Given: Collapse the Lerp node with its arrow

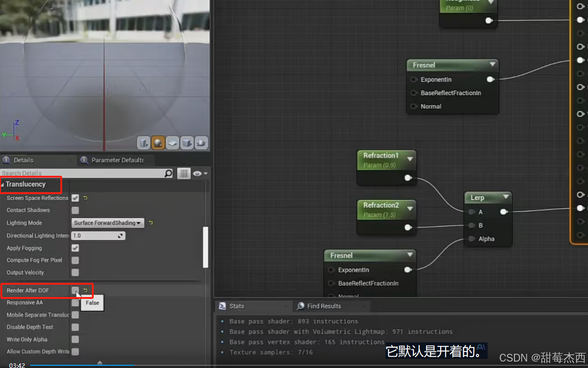Looking at the screenshot, I should click(506, 197).
